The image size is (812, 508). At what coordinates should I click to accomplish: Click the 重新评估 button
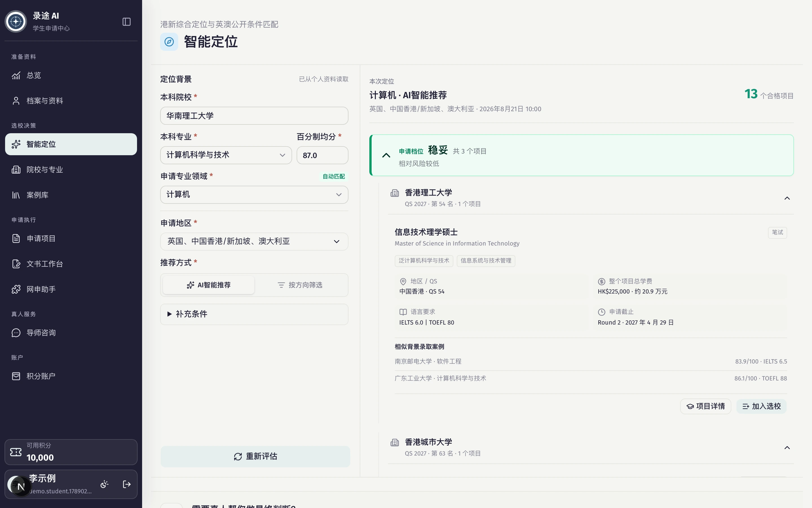(255, 457)
